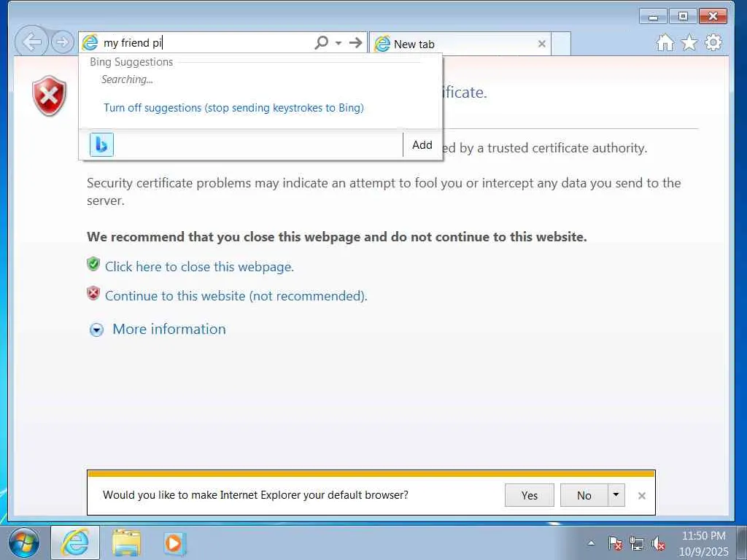Click here to close this webpage link
Viewport: 747px width, 560px height.
click(199, 267)
